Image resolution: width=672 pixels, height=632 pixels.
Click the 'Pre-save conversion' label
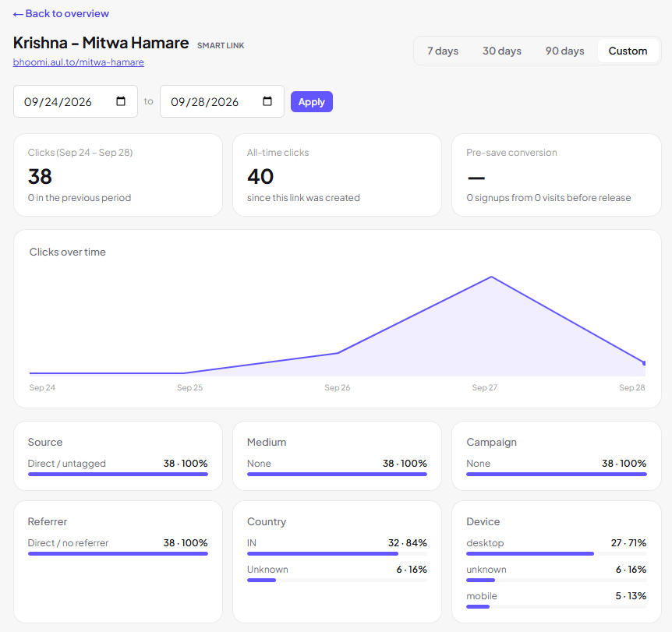pyautogui.click(x=511, y=153)
